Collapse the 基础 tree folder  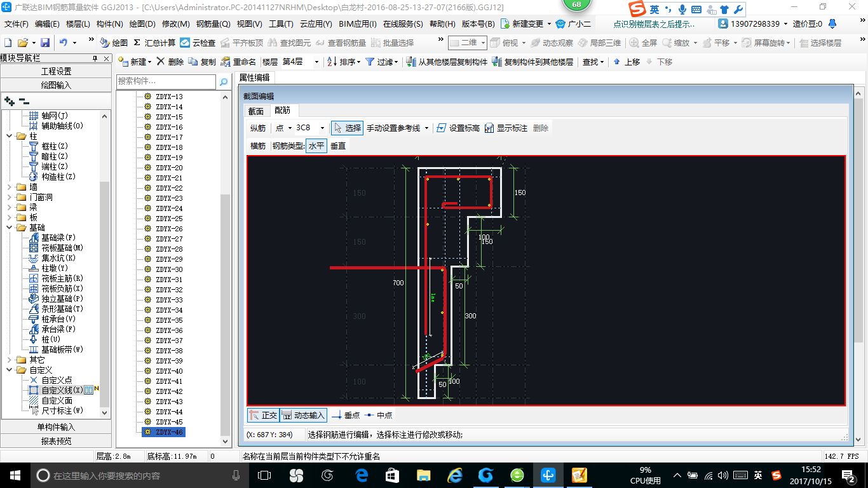tap(9, 227)
